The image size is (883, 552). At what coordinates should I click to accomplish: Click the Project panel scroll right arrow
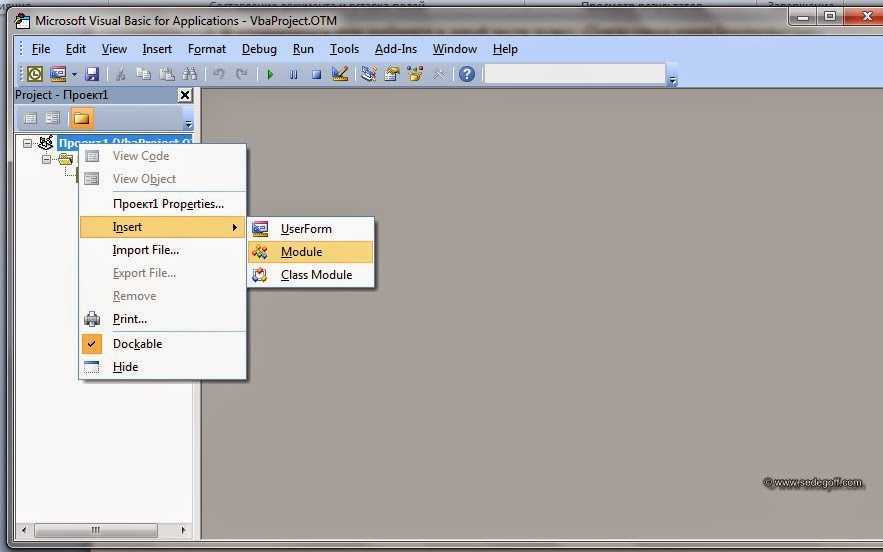click(183, 530)
